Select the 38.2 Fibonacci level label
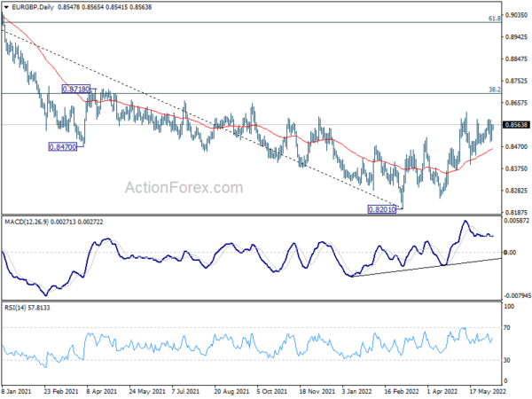 click(495, 90)
